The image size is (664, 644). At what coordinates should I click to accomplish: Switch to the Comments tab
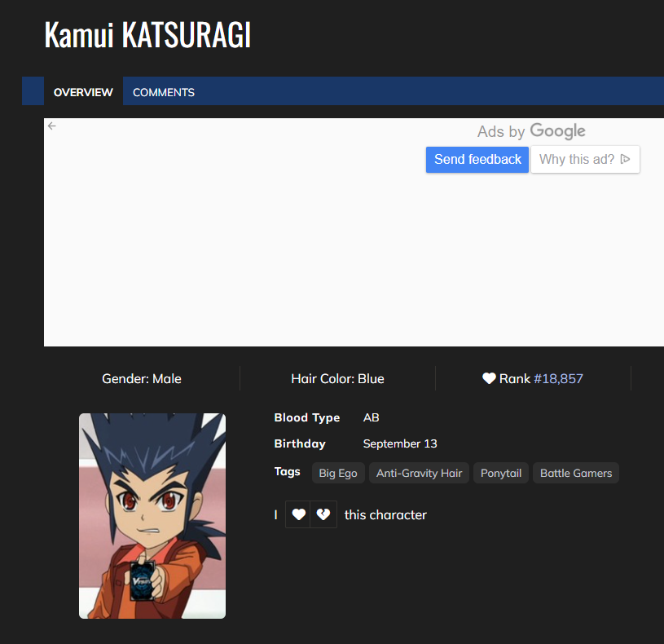point(164,92)
